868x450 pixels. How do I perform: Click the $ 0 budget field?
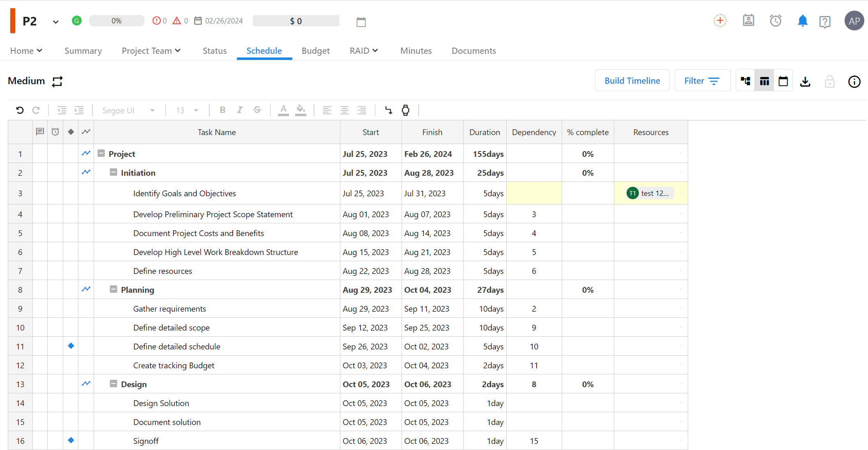(x=296, y=21)
